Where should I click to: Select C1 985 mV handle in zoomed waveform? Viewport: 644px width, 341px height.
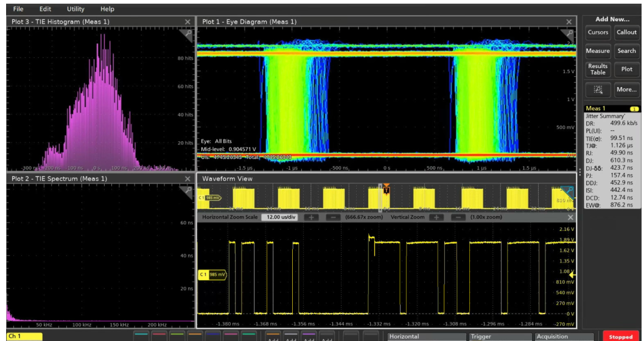(x=212, y=275)
